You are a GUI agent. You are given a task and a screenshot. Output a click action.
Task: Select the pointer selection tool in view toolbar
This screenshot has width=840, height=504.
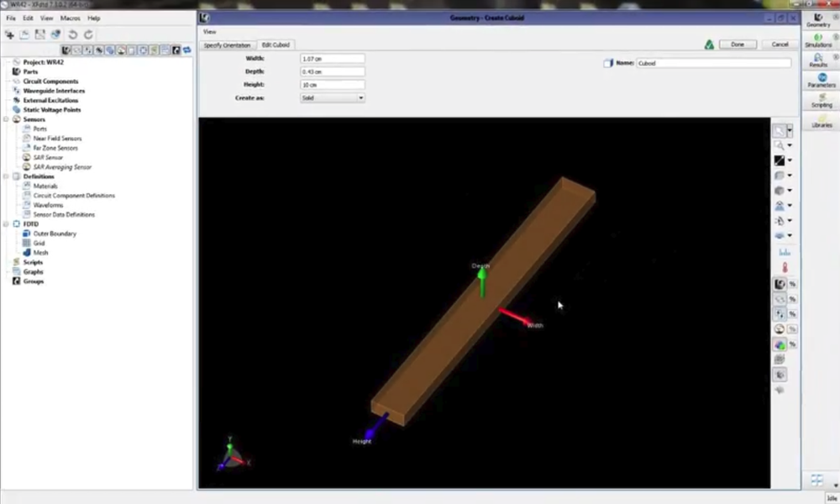click(x=780, y=130)
